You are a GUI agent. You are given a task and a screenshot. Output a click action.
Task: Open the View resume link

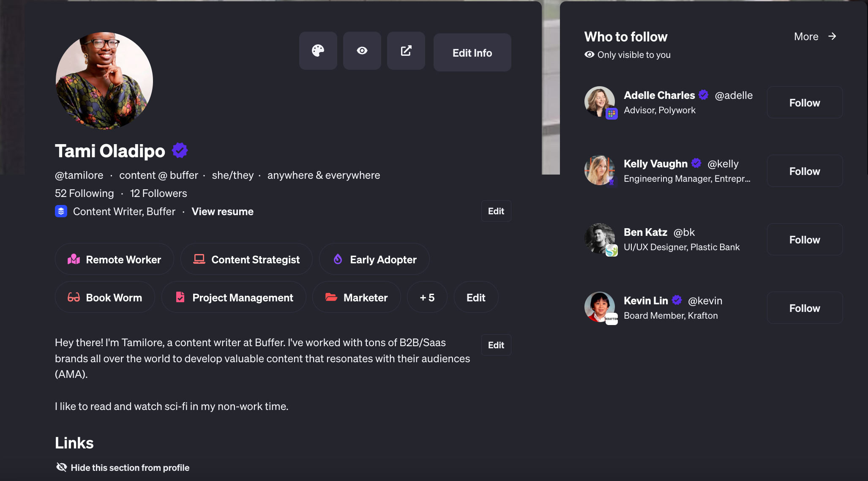[222, 211]
